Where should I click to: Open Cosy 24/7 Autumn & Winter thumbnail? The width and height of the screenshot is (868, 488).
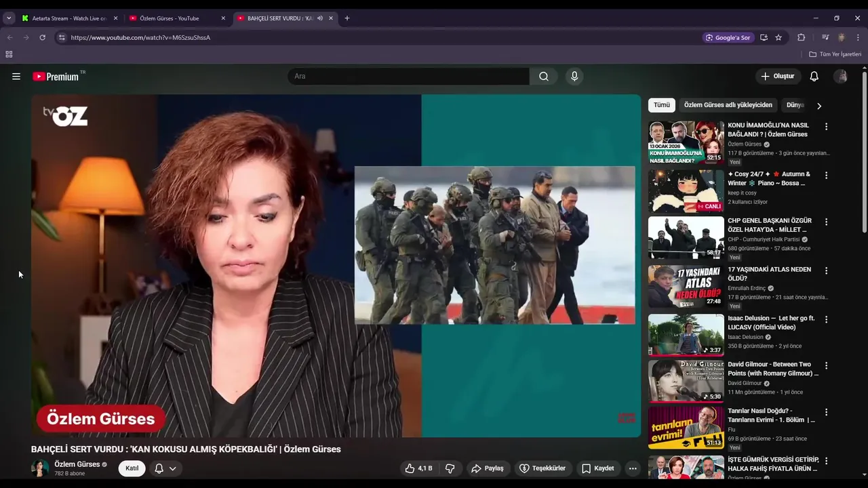pos(686,191)
